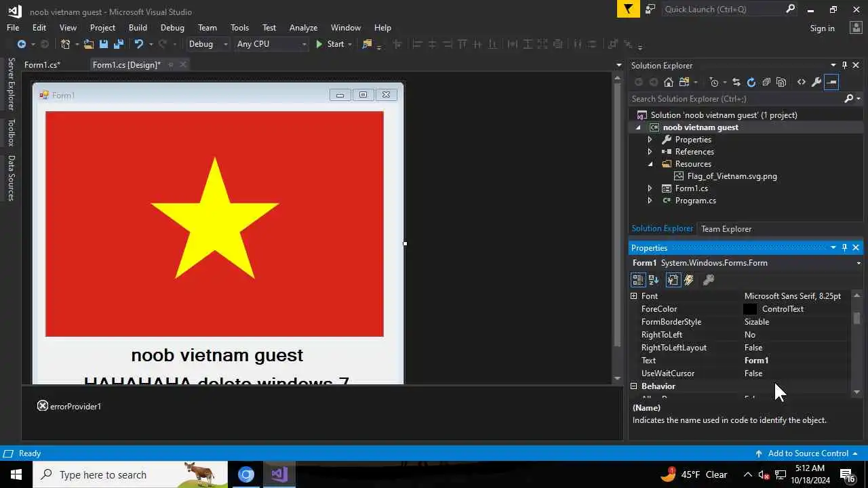Click Sync with Active Document icon

(x=736, y=82)
